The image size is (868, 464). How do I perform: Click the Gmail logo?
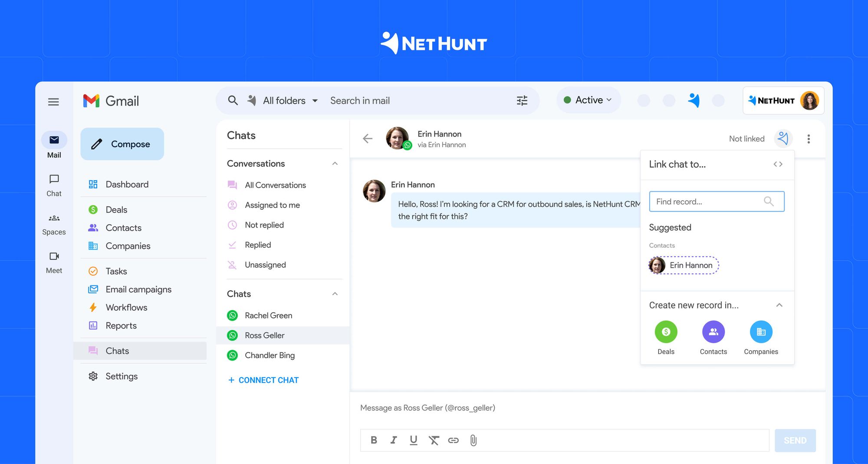point(111,101)
